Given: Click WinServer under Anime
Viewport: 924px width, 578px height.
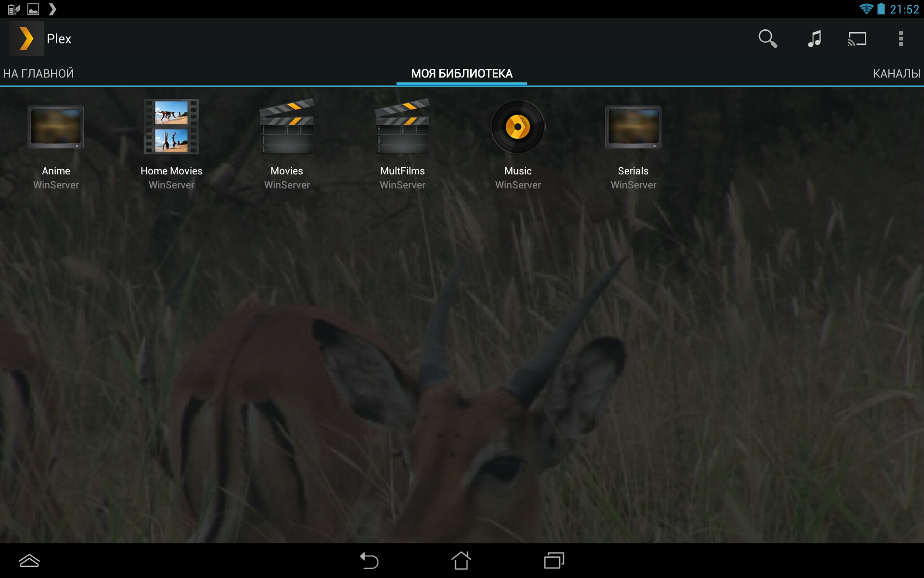Looking at the screenshot, I should (x=56, y=185).
